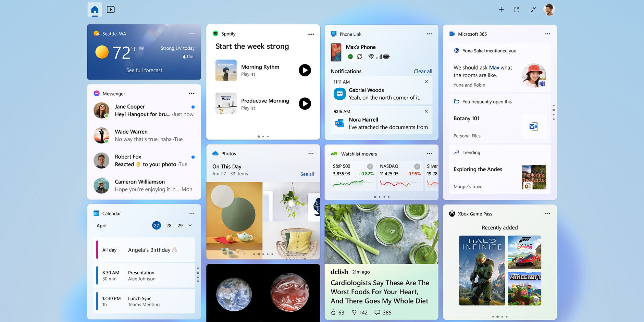Open Outlook icon on Nora Harrell notification

click(x=340, y=123)
